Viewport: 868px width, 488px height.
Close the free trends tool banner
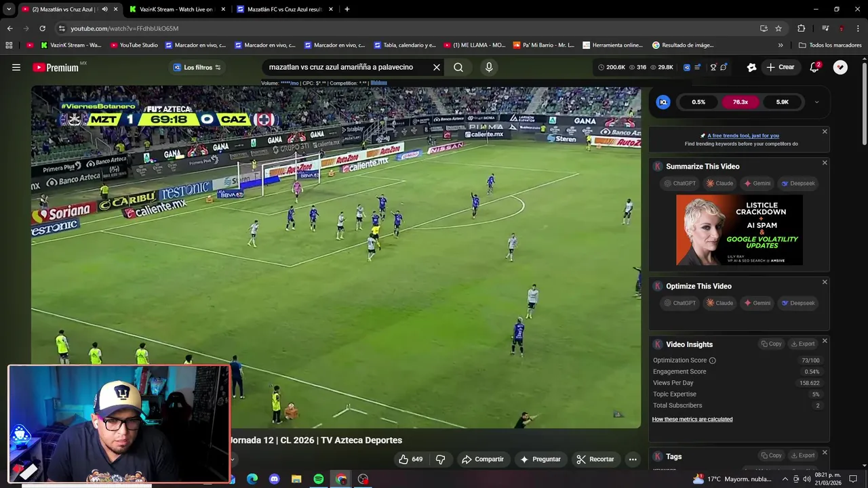(x=825, y=131)
